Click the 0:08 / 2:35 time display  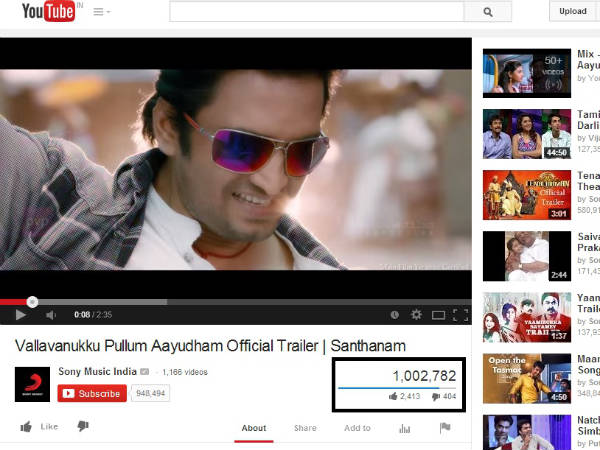pos(93,315)
